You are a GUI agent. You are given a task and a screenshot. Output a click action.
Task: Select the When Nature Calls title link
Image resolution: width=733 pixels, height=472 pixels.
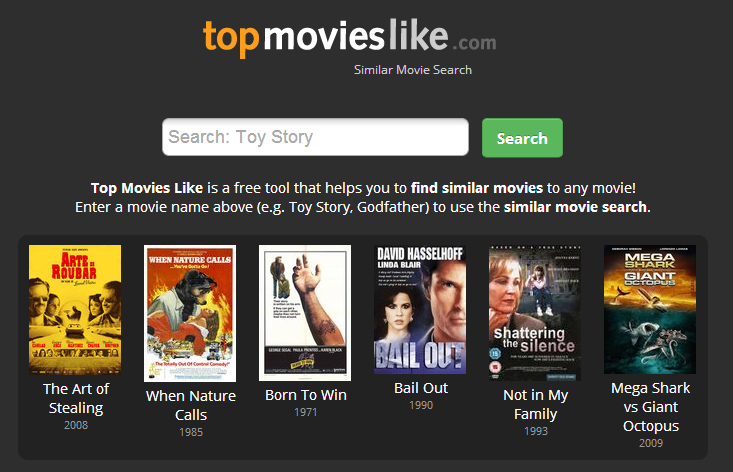tap(191, 405)
